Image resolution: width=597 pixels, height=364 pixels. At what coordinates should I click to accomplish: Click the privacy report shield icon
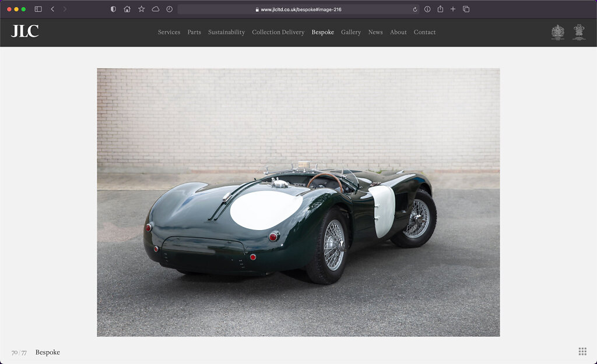coord(113,9)
